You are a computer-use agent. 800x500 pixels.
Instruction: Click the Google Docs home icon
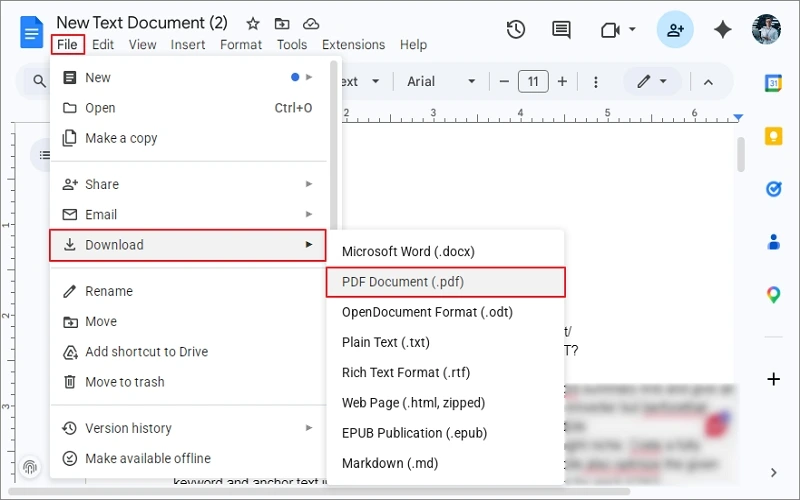pos(31,32)
